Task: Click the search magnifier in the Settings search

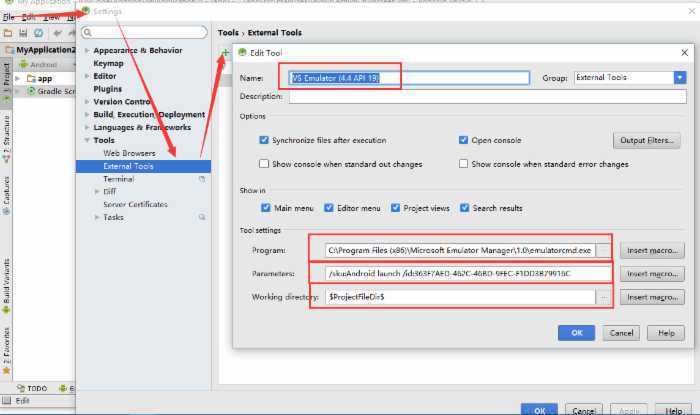Action: click(x=88, y=32)
